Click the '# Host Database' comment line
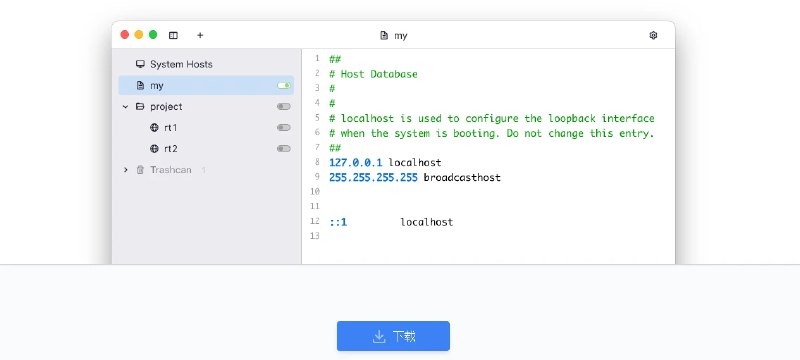The image size is (800, 360). point(373,74)
